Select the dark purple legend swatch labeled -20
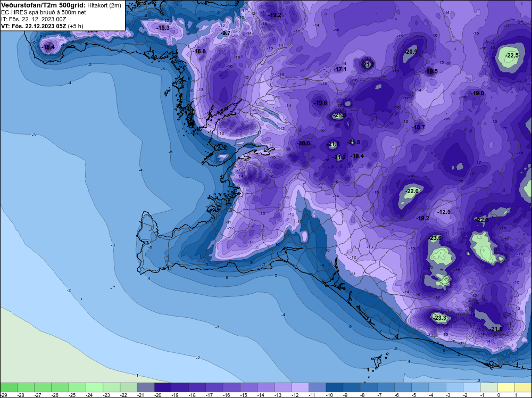 [163, 387]
